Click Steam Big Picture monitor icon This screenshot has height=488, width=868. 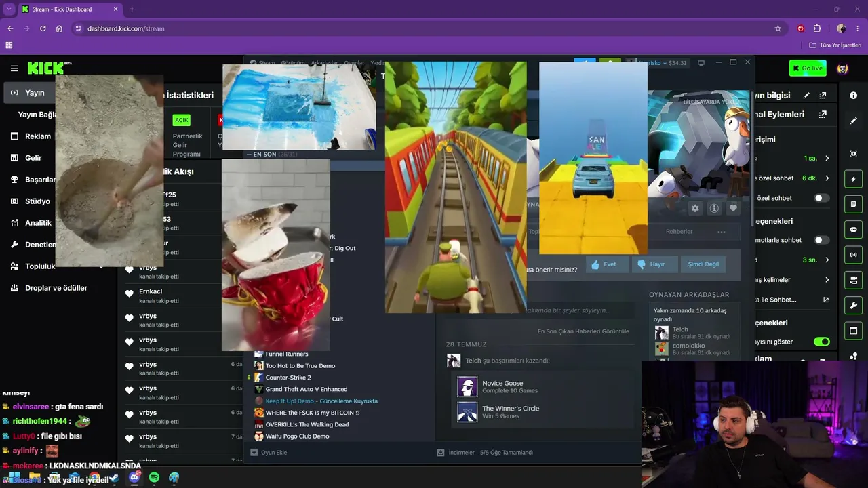[x=701, y=63]
